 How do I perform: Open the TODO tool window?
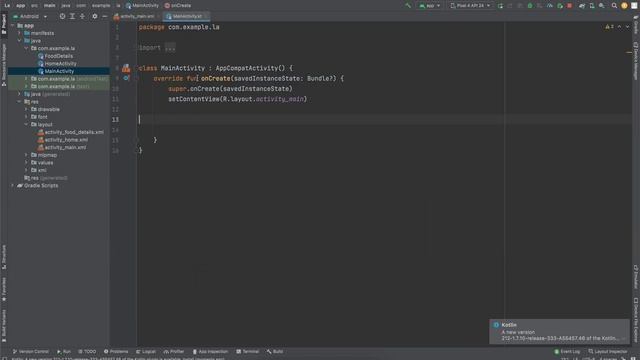pos(87,351)
